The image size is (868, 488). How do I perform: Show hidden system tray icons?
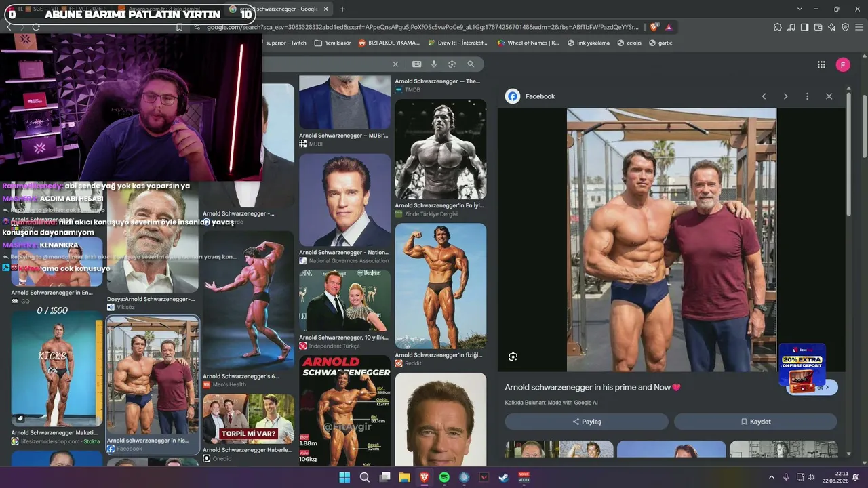coord(771,477)
